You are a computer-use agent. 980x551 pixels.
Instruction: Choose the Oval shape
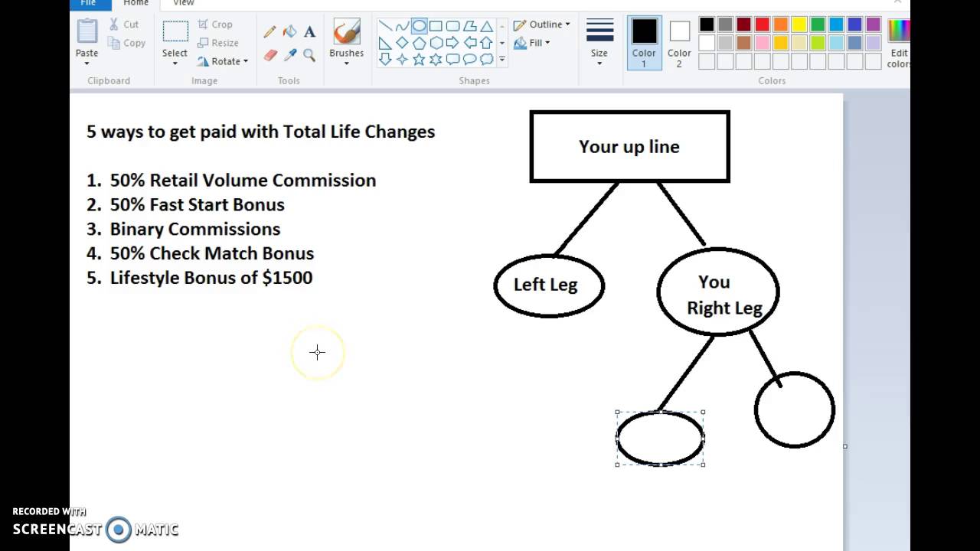click(x=419, y=26)
